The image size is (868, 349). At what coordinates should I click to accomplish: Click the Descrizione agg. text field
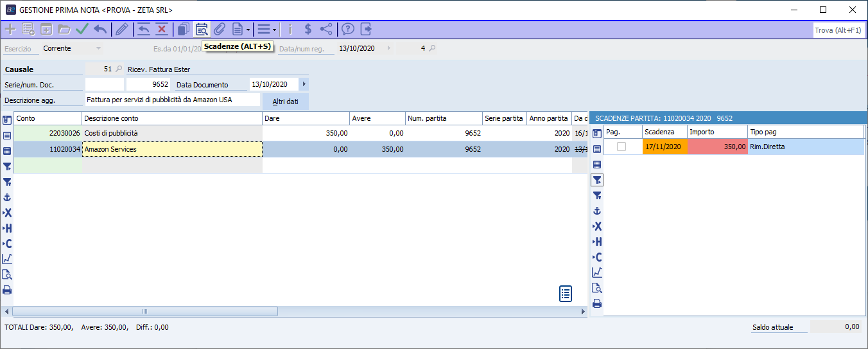(x=172, y=100)
